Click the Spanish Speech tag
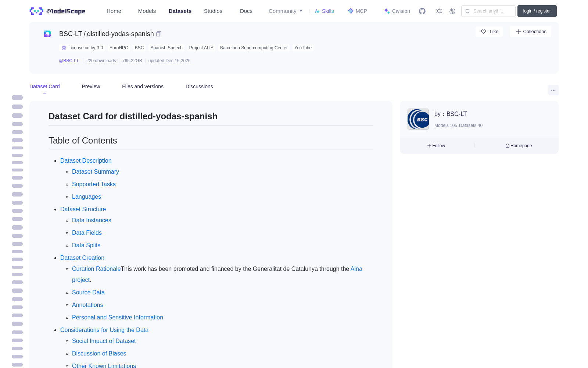Screen dimensions: 588x368 166,48
